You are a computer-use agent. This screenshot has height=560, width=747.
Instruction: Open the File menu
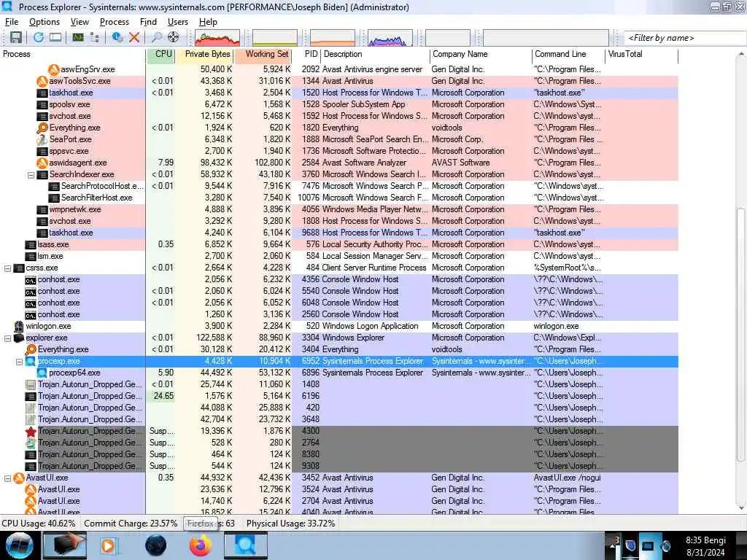coord(12,22)
